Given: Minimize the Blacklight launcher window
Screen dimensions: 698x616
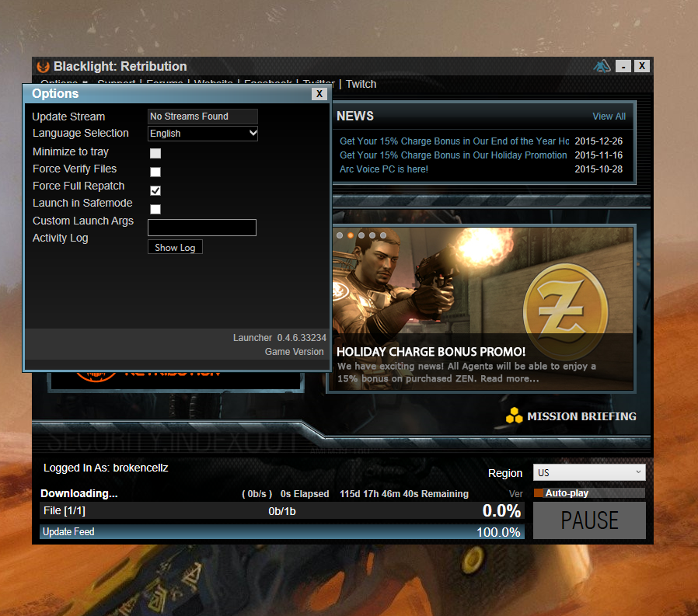Looking at the screenshot, I should click(x=623, y=66).
